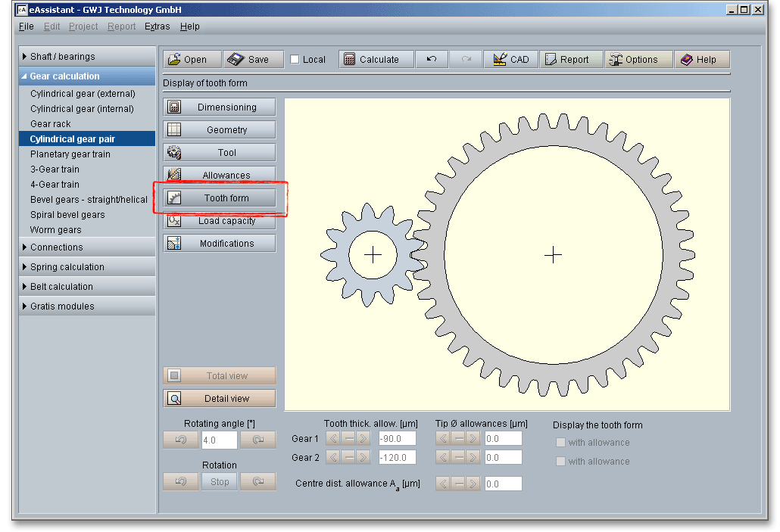Click the undo arrow button

click(x=432, y=60)
